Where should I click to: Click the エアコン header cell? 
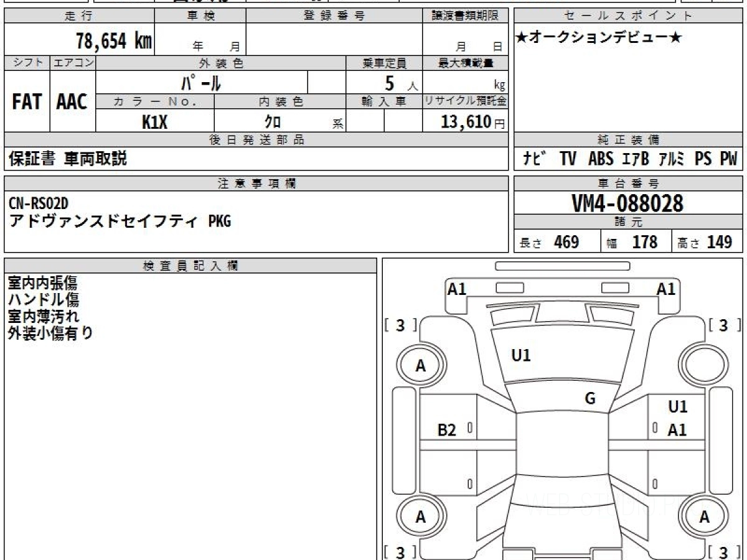tap(72, 63)
